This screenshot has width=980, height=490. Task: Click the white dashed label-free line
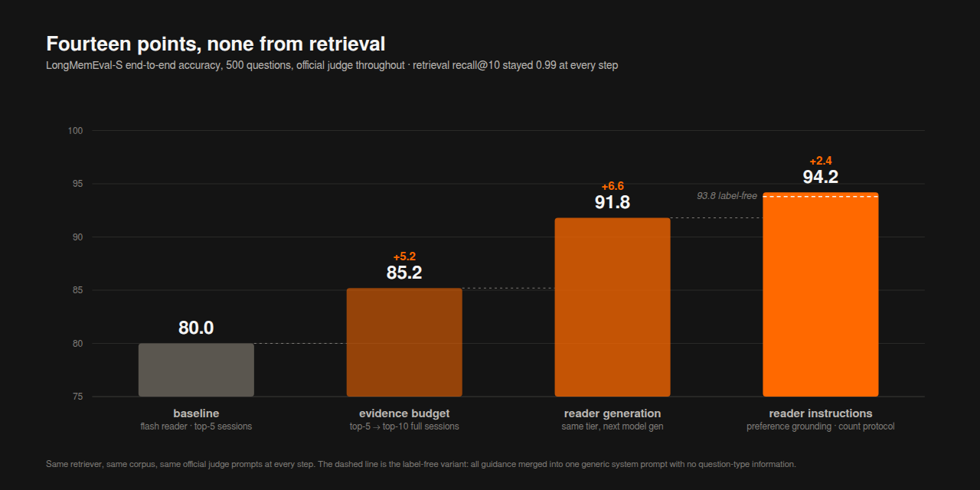coord(821,197)
